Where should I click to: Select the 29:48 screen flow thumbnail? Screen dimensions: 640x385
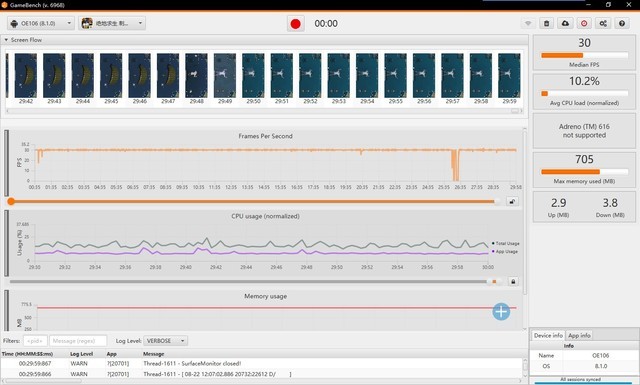[196, 78]
